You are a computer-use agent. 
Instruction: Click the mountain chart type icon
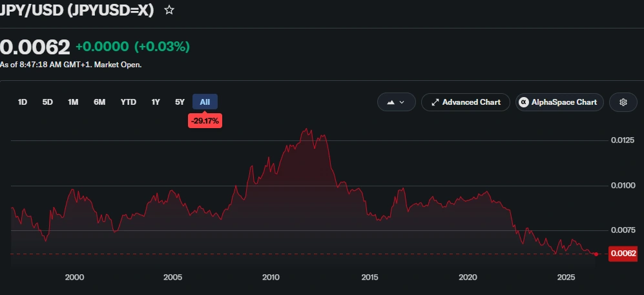pyautogui.click(x=391, y=102)
